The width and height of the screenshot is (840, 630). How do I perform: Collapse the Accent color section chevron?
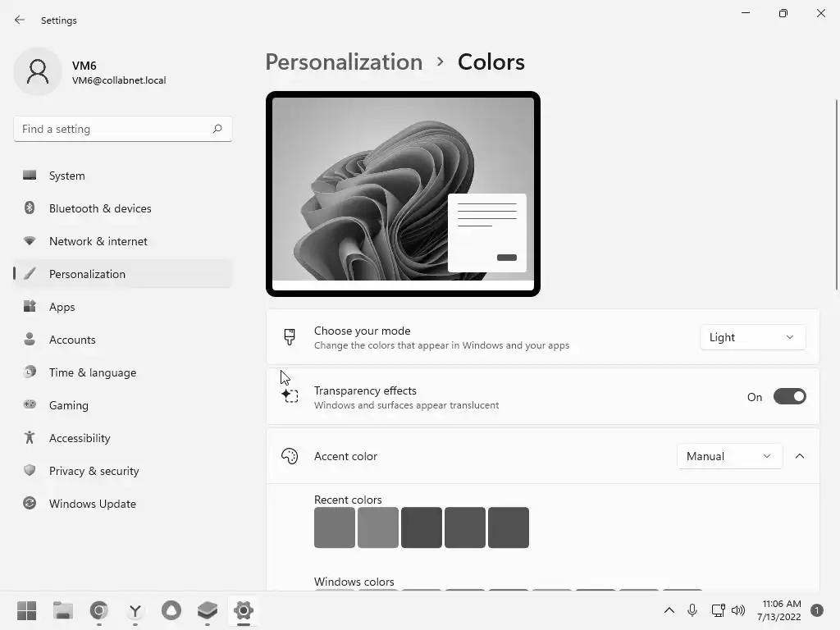[x=799, y=456]
